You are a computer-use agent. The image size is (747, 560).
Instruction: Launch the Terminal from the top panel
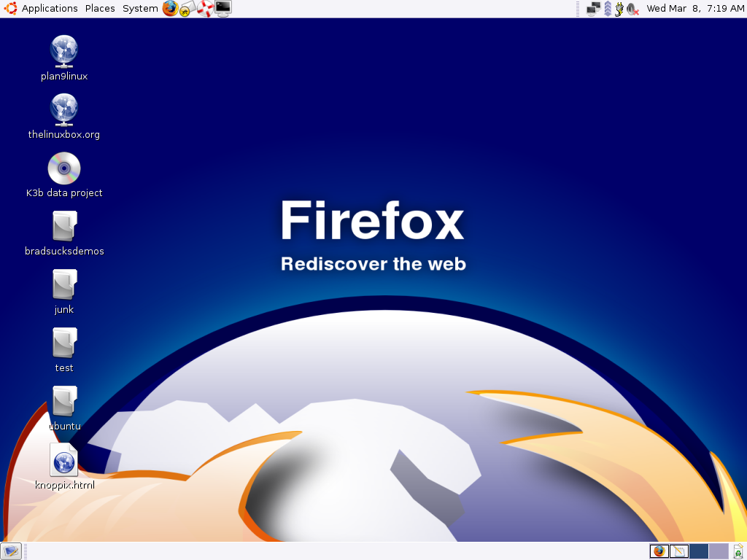(223, 8)
